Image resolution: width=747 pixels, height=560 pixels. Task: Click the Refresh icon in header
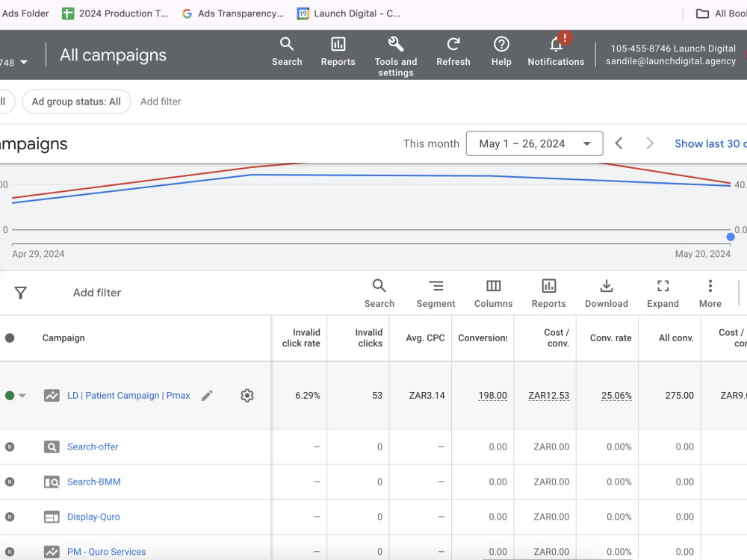pos(453,44)
